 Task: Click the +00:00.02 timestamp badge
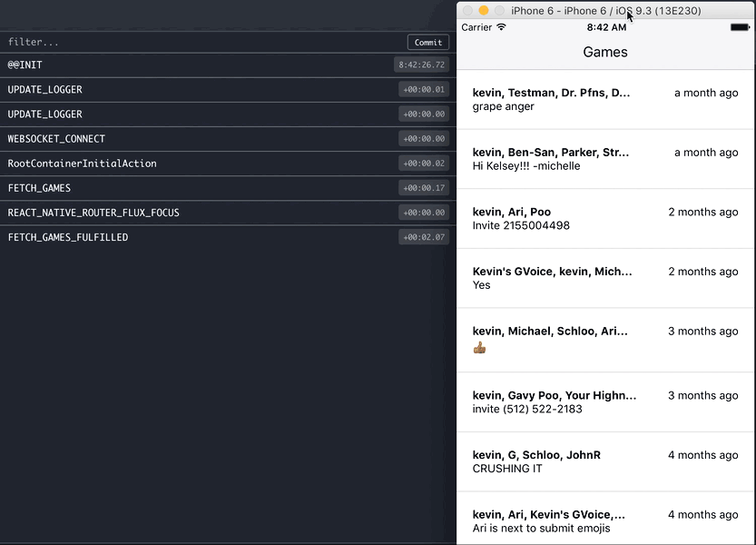pos(424,163)
